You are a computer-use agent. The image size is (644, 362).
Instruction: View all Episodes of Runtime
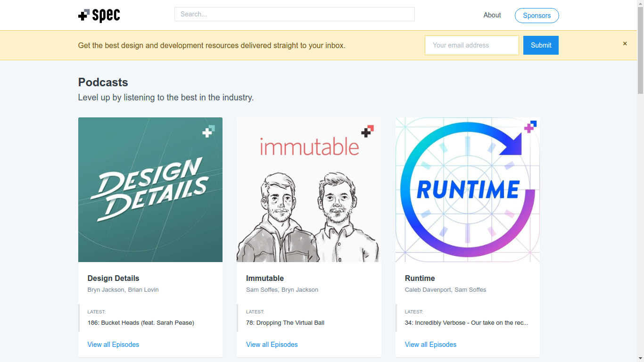(430, 345)
